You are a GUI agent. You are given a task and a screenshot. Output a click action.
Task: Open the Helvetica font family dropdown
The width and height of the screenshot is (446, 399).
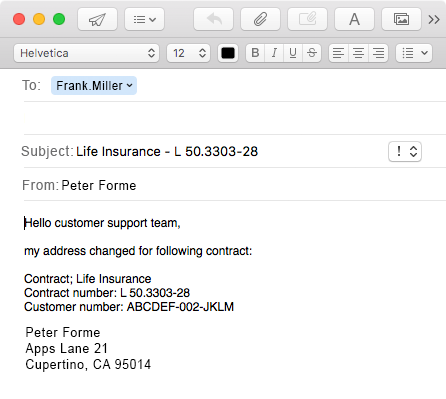coord(87,53)
